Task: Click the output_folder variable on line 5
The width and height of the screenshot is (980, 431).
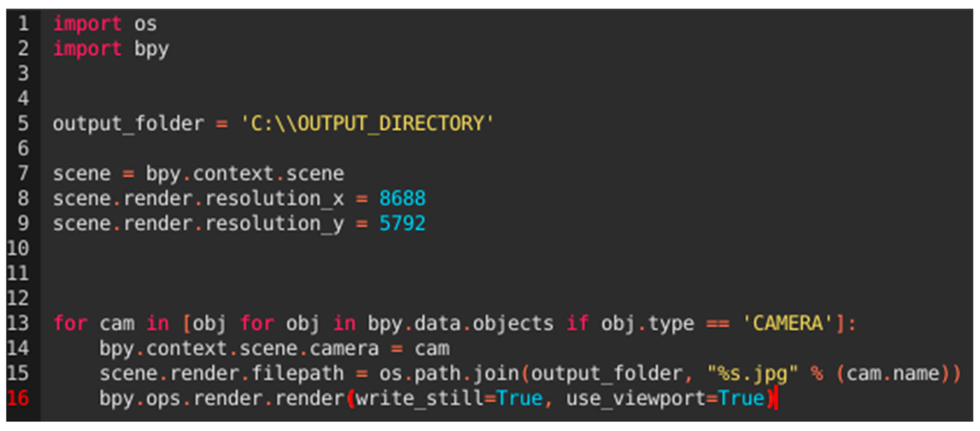Action: [128, 123]
